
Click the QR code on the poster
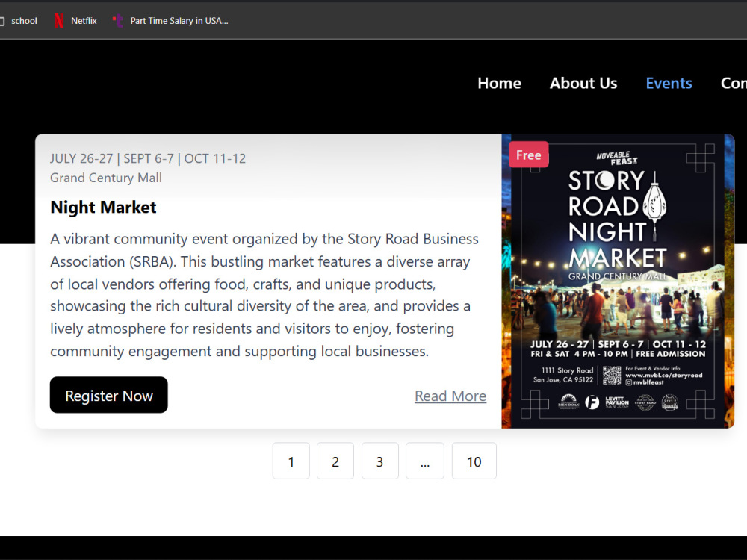612,376
